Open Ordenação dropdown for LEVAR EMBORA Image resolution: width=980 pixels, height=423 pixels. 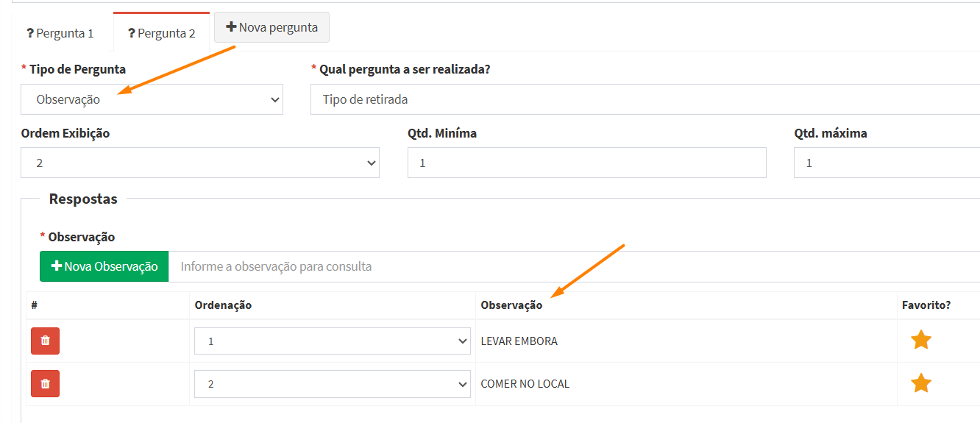pyautogui.click(x=332, y=341)
